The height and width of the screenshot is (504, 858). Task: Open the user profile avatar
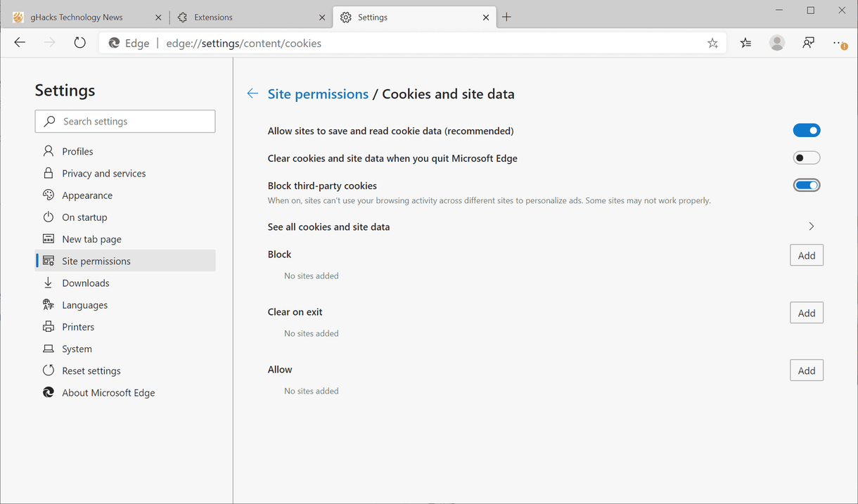(777, 43)
